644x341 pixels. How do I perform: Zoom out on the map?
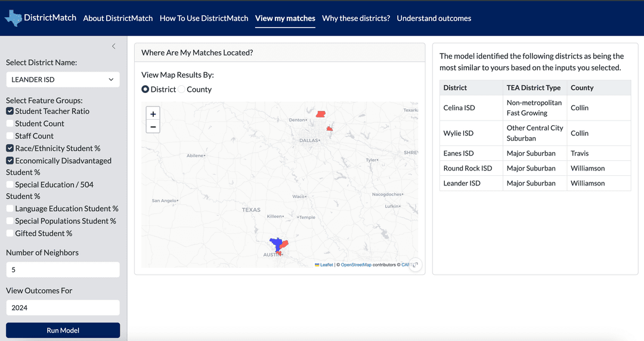point(153,127)
